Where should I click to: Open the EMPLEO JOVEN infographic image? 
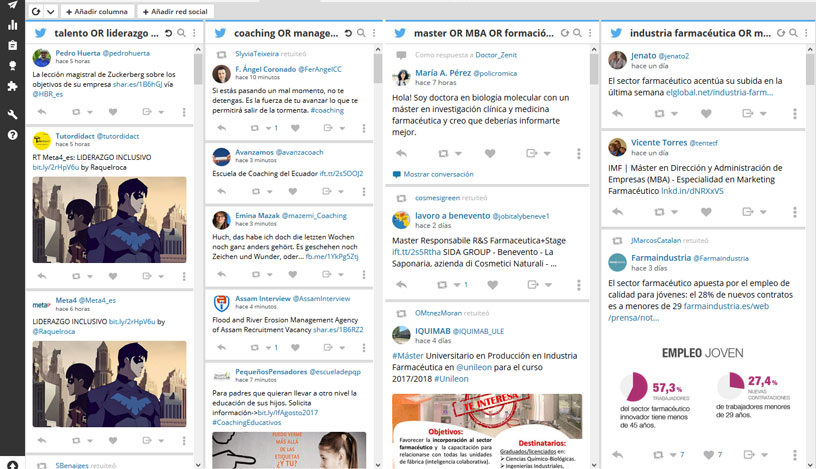coord(703,388)
